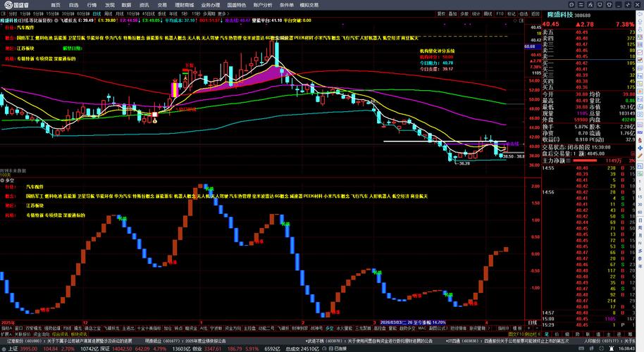The height and width of the screenshot is (352, 644).
Task: Open the 自选 menu
Action: point(73,5)
